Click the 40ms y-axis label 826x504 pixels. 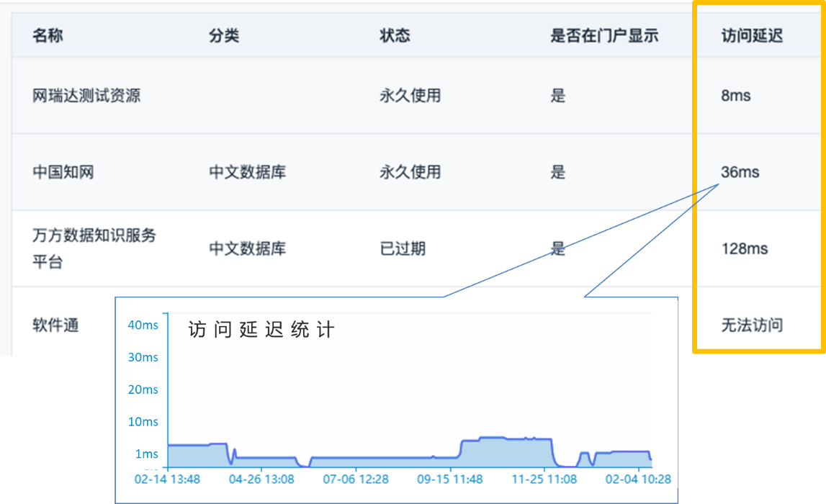(x=143, y=325)
